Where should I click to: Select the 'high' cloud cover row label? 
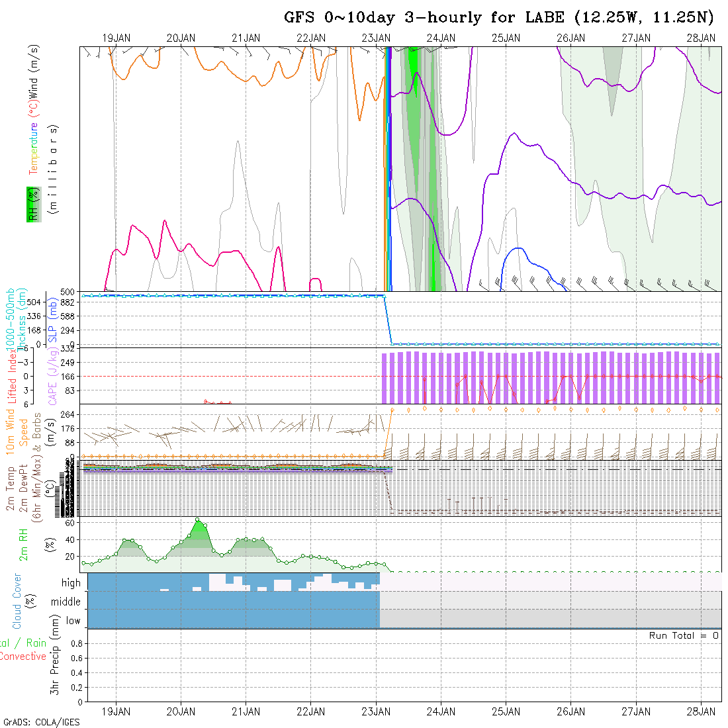point(71,582)
